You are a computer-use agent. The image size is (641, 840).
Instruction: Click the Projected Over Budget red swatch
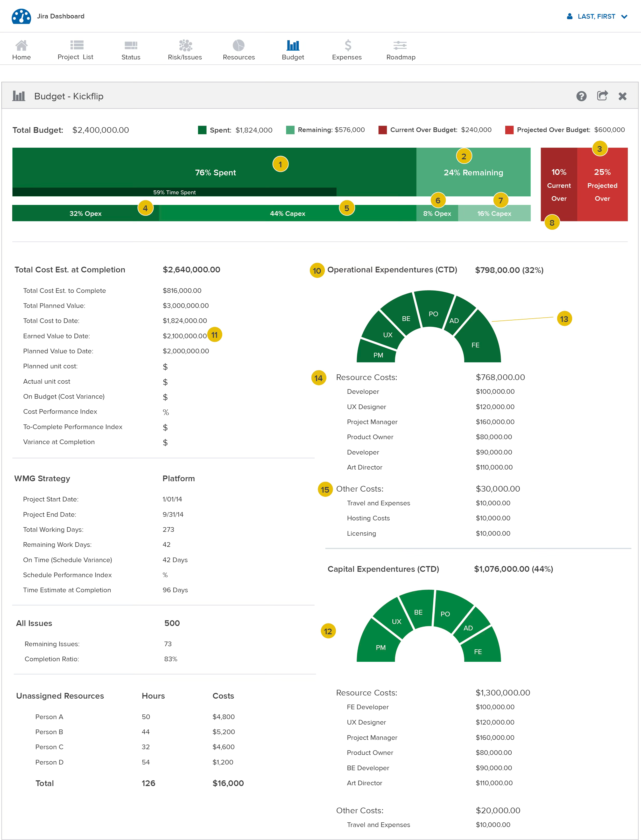pyautogui.click(x=509, y=130)
